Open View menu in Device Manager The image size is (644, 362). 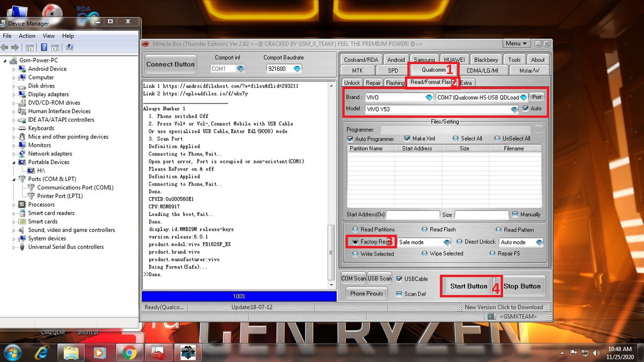(x=49, y=36)
